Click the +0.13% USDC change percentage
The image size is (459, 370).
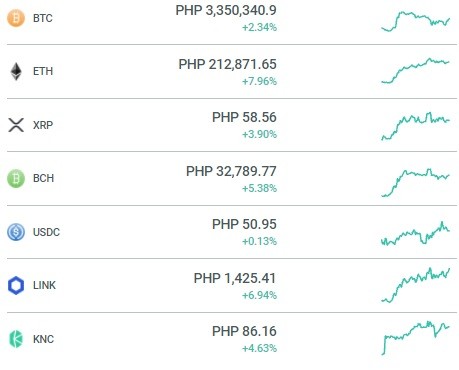click(x=259, y=241)
